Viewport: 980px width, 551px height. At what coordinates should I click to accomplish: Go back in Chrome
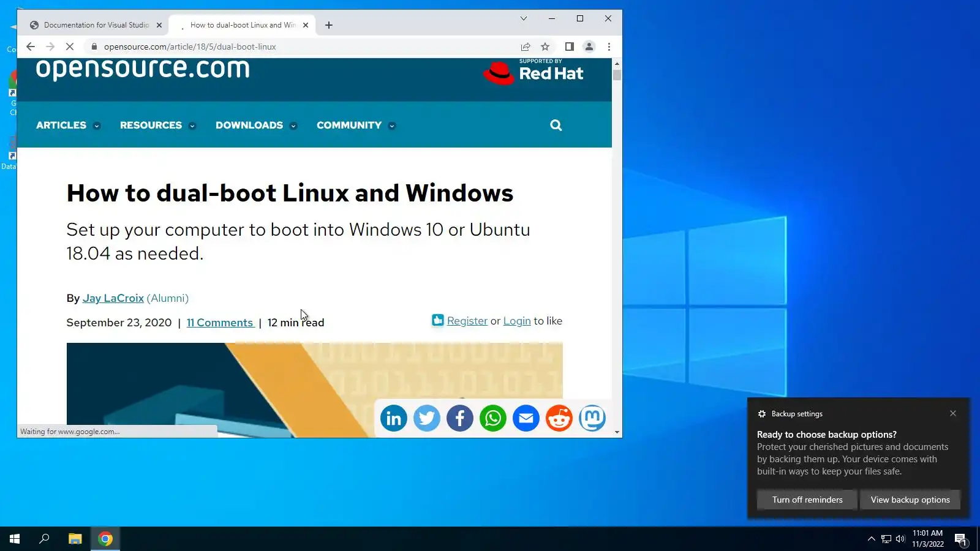[x=31, y=47]
